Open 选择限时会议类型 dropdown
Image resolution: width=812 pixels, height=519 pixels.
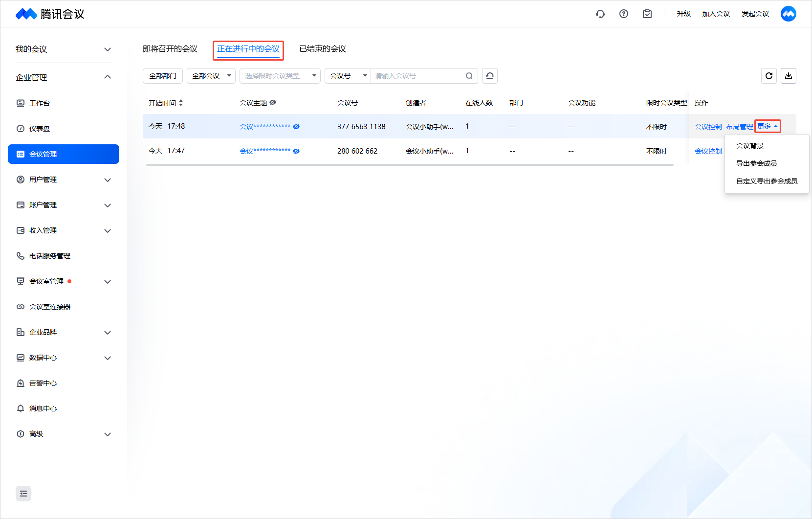point(280,76)
